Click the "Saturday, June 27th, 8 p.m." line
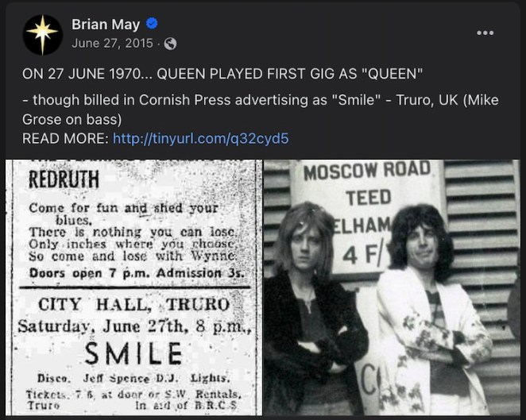Image resolution: width=526 pixels, height=420 pixels. coord(132,325)
